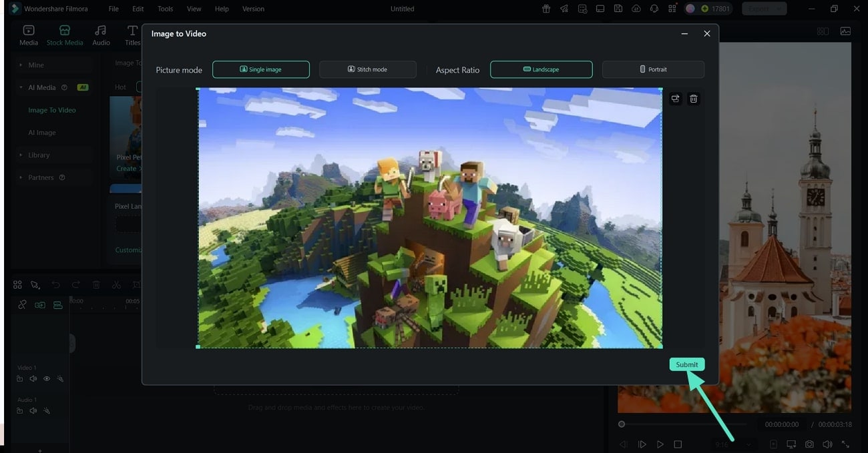Select AI Image in sidebar
This screenshot has height=453, width=868.
point(42,133)
